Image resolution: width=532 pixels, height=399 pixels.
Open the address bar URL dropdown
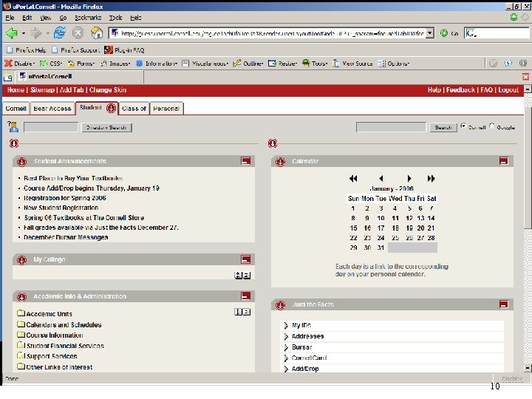pyautogui.click(x=430, y=33)
